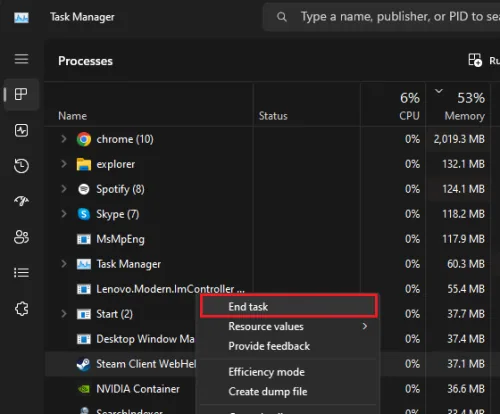
Task: Sort by the Status column header
Action: click(273, 116)
